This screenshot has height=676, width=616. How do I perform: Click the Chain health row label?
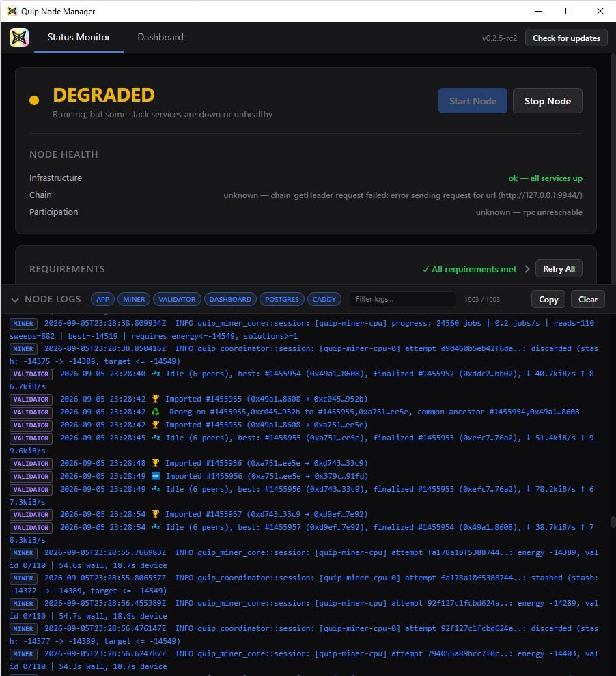point(40,195)
